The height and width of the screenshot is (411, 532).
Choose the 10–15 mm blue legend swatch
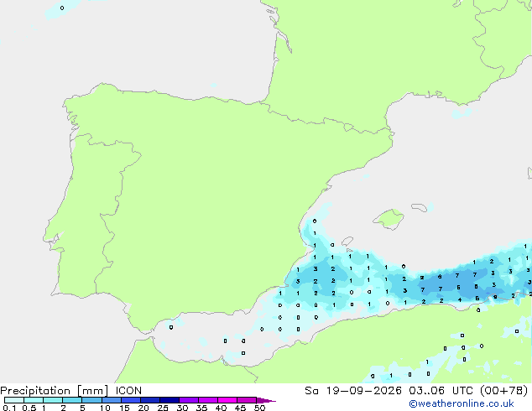[x=112, y=400]
